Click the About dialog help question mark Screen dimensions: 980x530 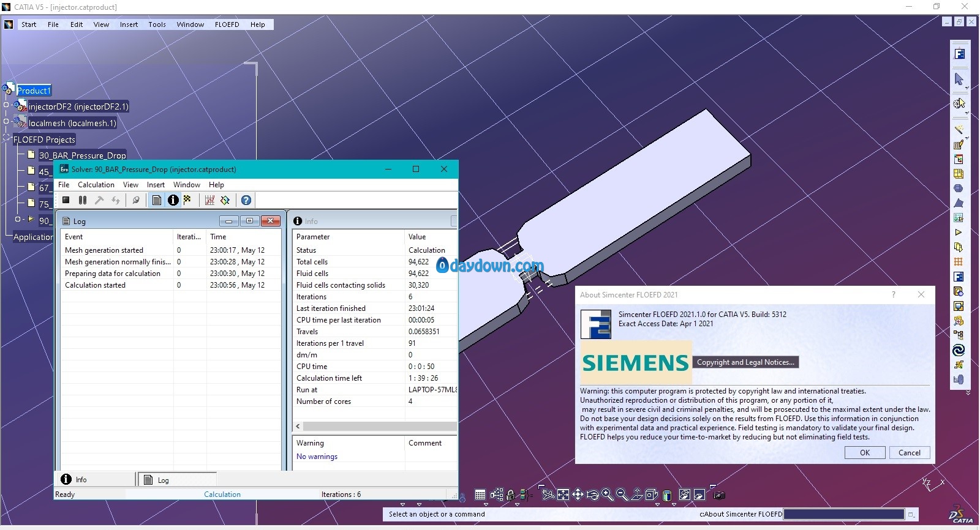point(894,294)
